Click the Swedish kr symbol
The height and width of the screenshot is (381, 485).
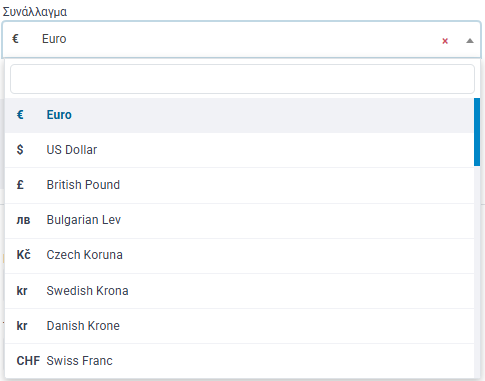point(22,291)
